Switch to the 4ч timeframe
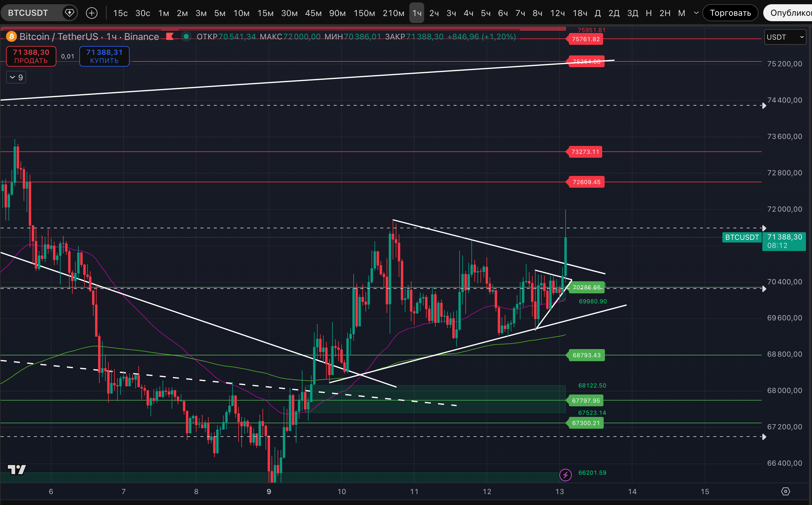The width and height of the screenshot is (812, 505). pos(468,13)
